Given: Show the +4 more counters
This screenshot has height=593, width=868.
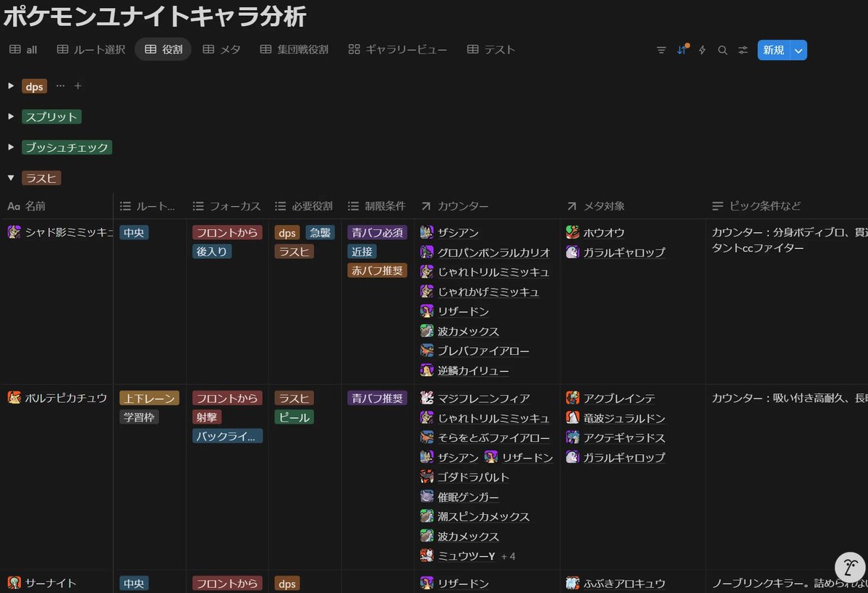Looking at the screenshot, I should [508, 556].
